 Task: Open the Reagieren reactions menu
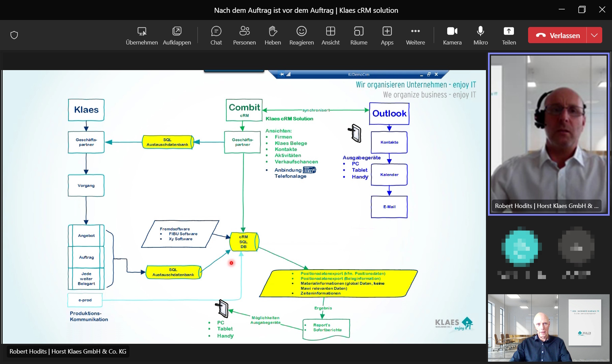click(301, 35)
